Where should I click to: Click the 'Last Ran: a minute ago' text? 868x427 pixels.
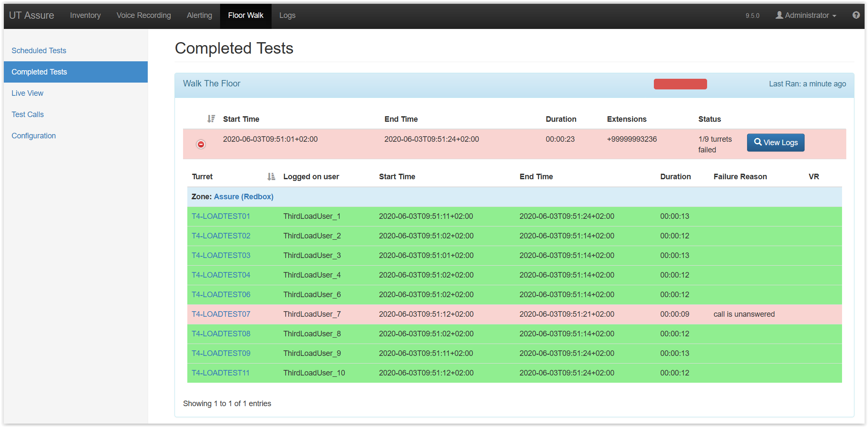pyautogui.click(x=807, y=84)
